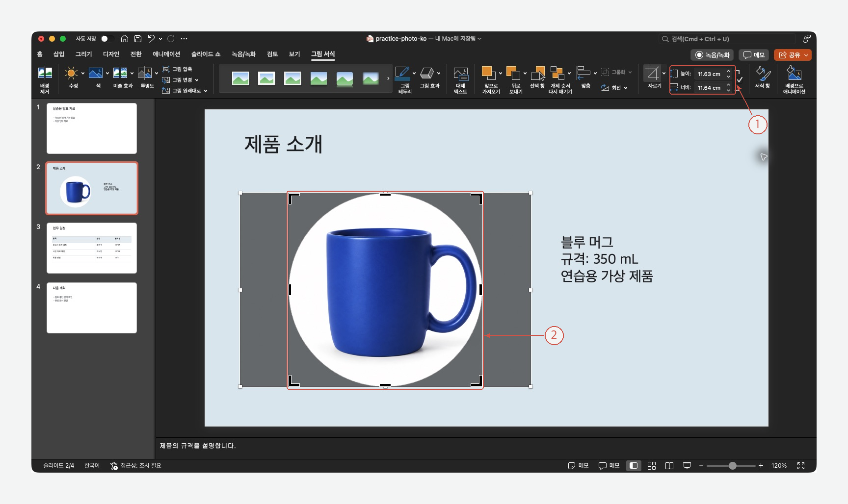Toggle 메모 notes button in status bar

coord(578,466)
